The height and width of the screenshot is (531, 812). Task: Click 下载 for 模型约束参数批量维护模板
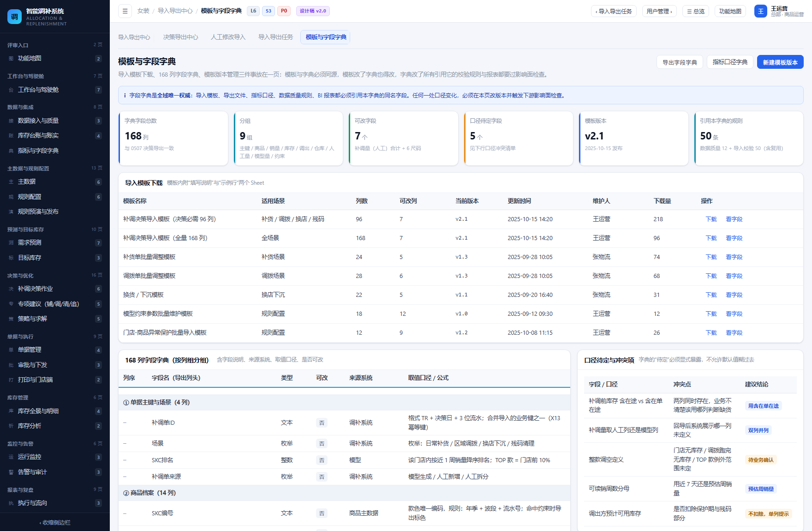(711, 314)
